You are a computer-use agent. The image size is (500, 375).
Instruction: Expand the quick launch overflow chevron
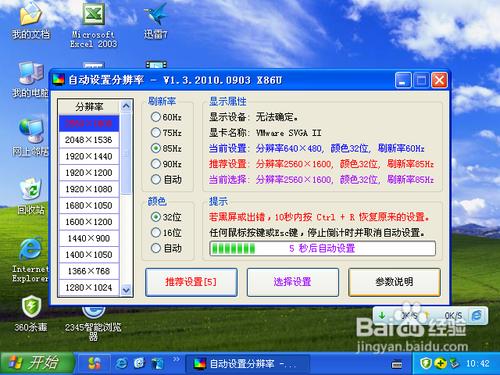point(176,359)
